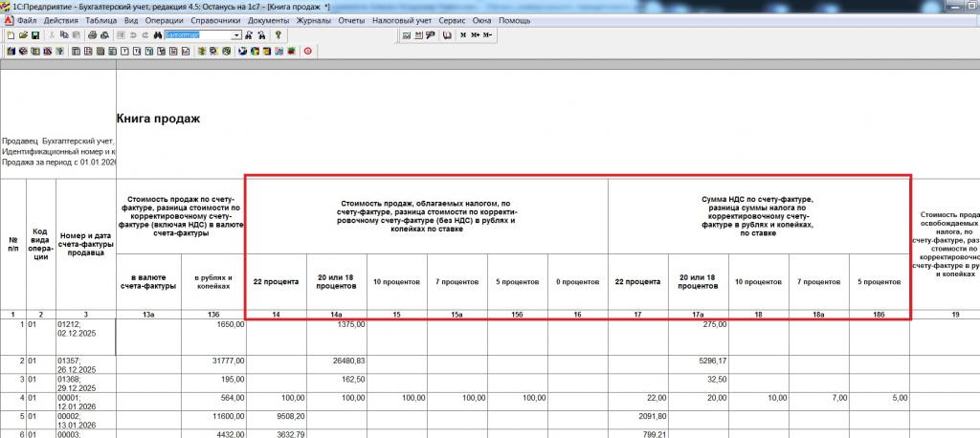This screenshot has height=438, width=980.
Task: Click the red-green arrows icon in second toolbar
Action: click(x=290, y=52)
